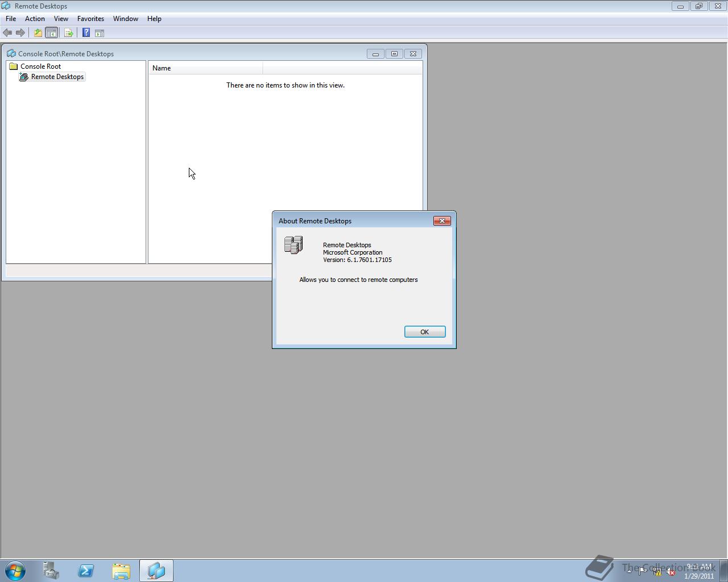Maximize the Console Root child window
728x582 pixels.
point(394,53)
